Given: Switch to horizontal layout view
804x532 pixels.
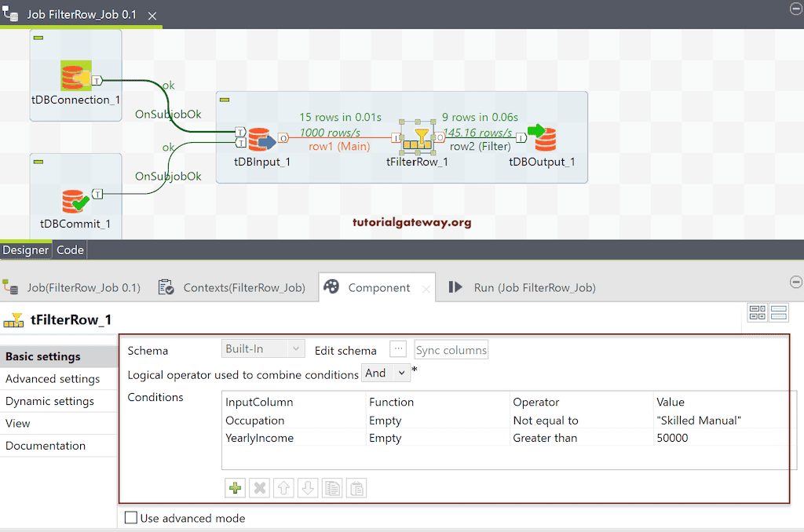Looking at the screenshot, I should [778, 312].
